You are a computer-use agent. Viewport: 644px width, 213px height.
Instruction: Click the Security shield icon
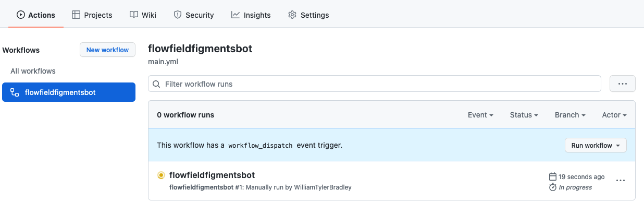click(178, 15)
